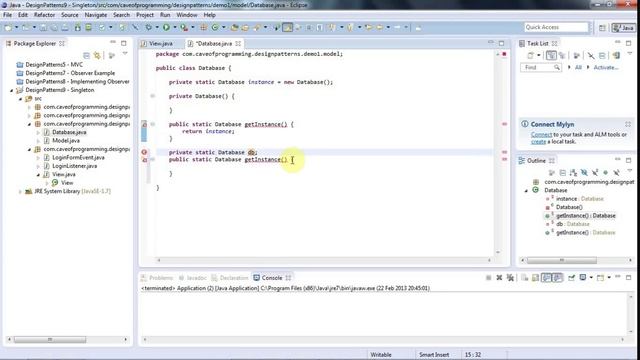Click Synchronize Changed icon in Task List toolbar

click(x=616, y=56)
